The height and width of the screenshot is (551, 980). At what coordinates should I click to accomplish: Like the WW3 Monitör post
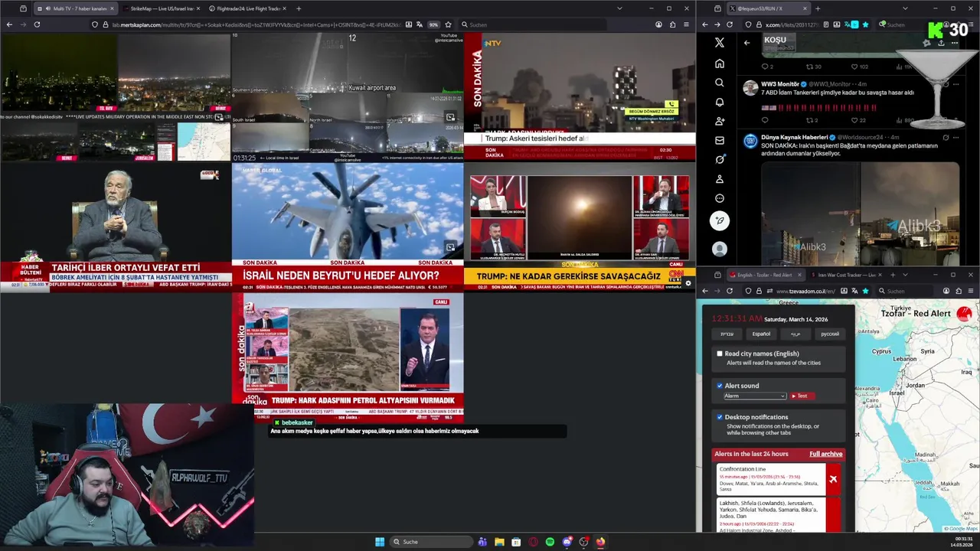(x=854, y=120)
